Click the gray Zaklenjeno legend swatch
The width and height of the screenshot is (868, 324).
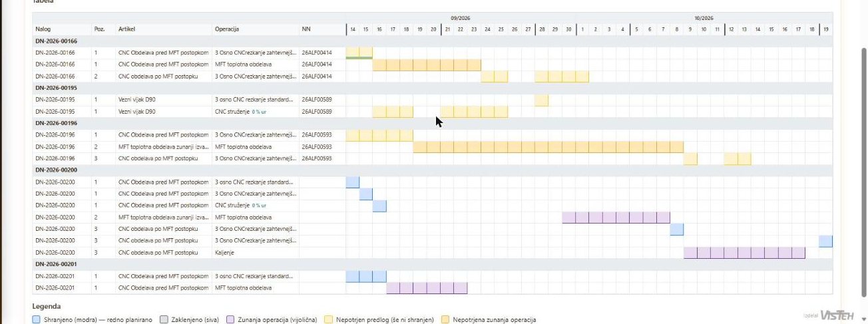(x=163, y=319)
